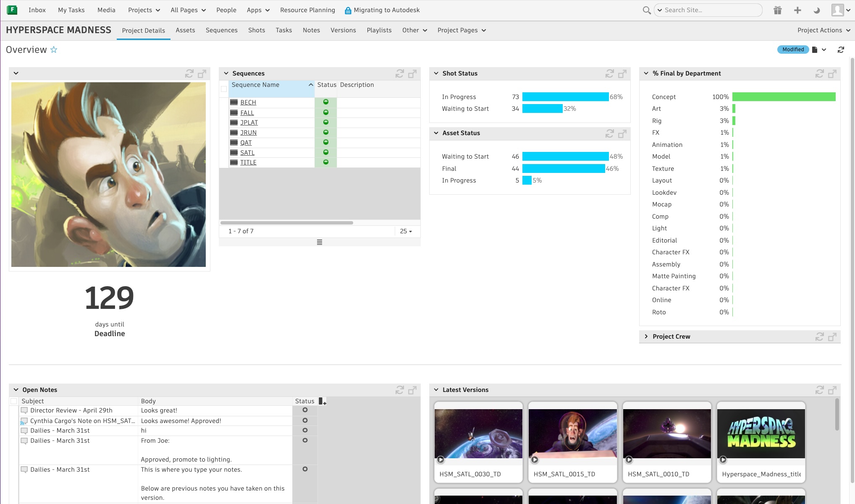Image resolution: width=855 pixels, height=504 pixels.
Task: Refresh the % Final by Department widget
Action: click(x=820, y=73)
